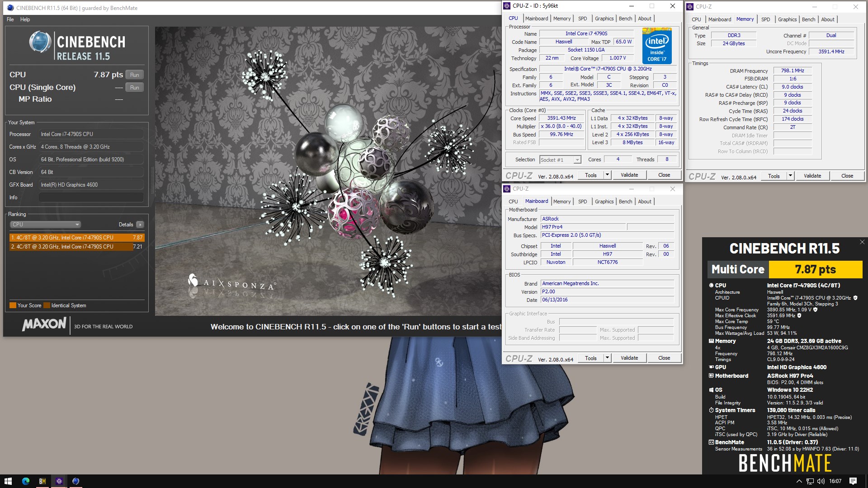Click Validate in CPU-Z 5y96kt window
Viewport: 868px width, 488px height.
click(629, 175)
